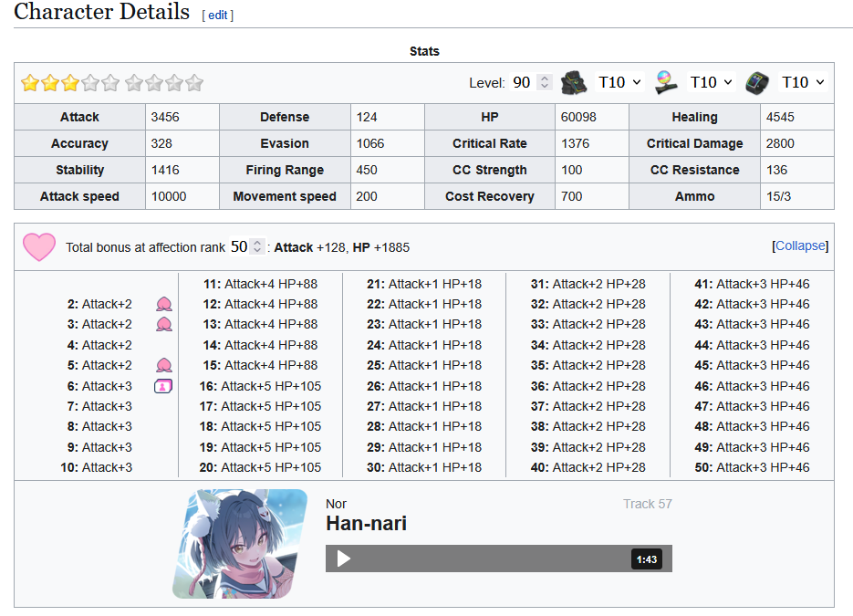
Task: Click the character artwork thumbnail
Action: (240, 544)
